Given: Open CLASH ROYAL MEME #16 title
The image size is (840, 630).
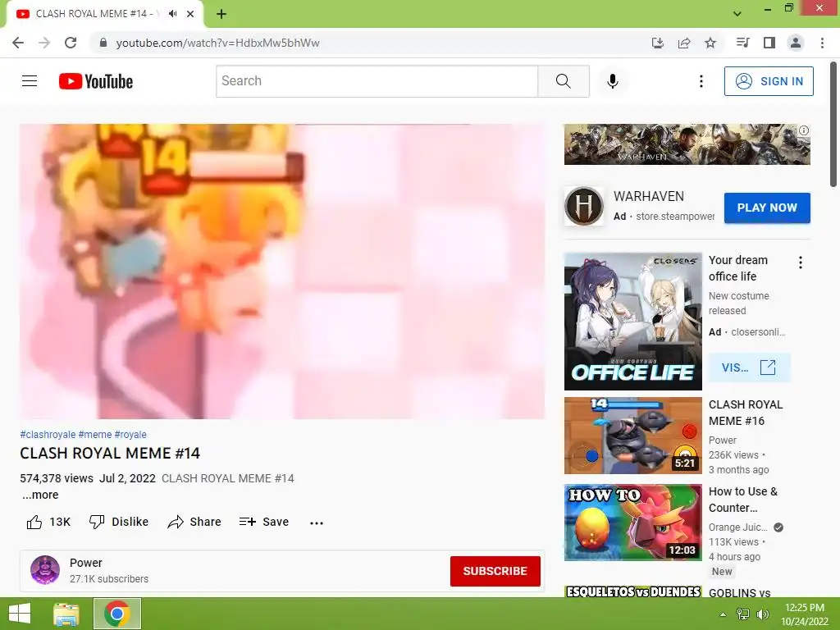Looking at the screenshot, I should (745, 413).
